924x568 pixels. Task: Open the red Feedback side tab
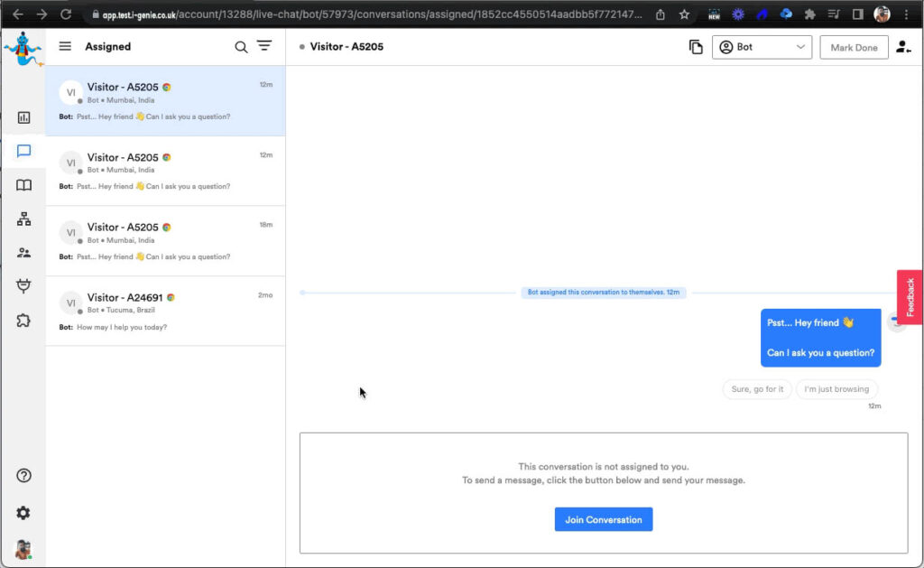pos(910,297)
